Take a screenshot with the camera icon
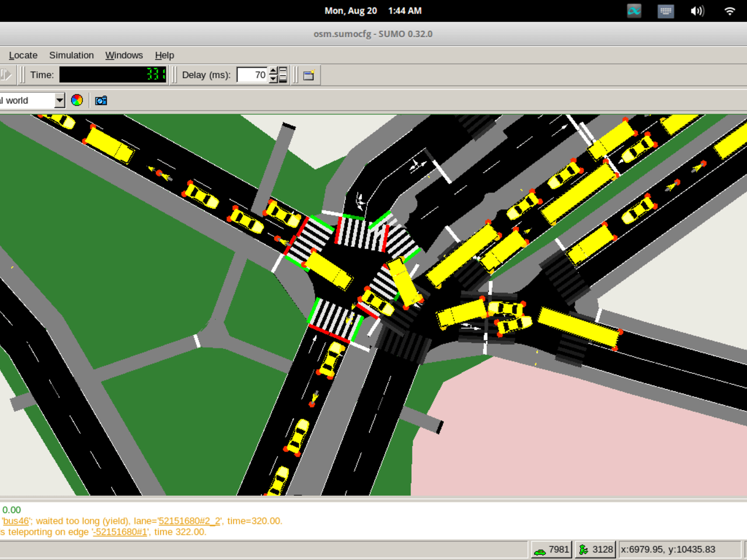Viewport: 747px width, 560px height. (101, 100)
